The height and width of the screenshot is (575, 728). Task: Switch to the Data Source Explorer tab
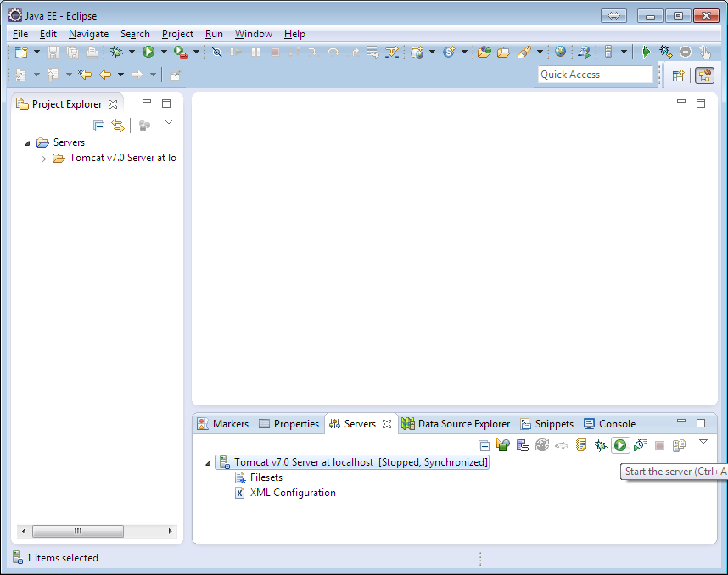tap(456, 424)
